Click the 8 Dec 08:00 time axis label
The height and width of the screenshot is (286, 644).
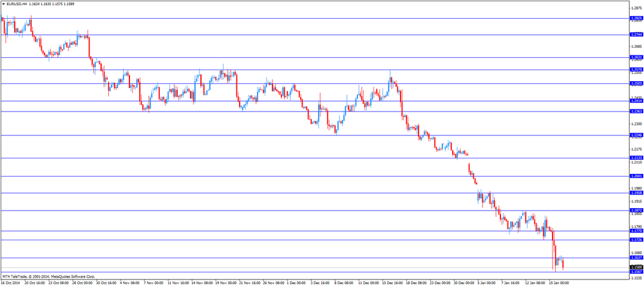tap(345, 283)
